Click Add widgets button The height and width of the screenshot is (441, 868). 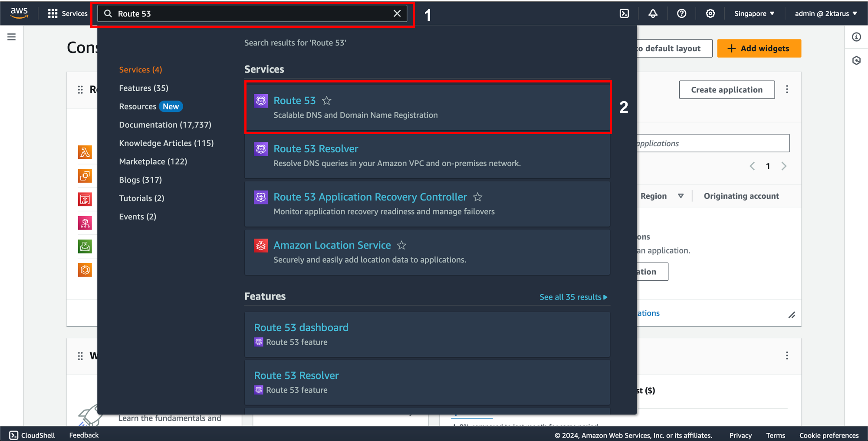click(759, 48)
